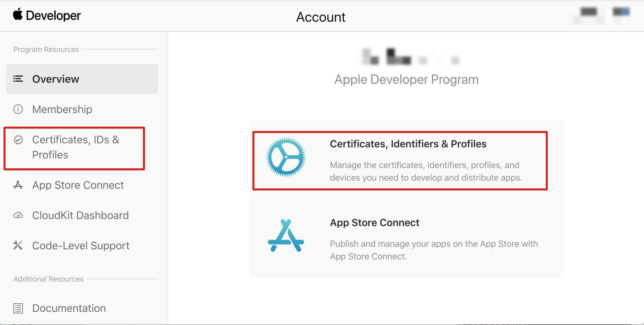The width and height of the screenshot is (644, 325).
Task: Click the large gear Certificates icon
Action: [x=286, y=157]
